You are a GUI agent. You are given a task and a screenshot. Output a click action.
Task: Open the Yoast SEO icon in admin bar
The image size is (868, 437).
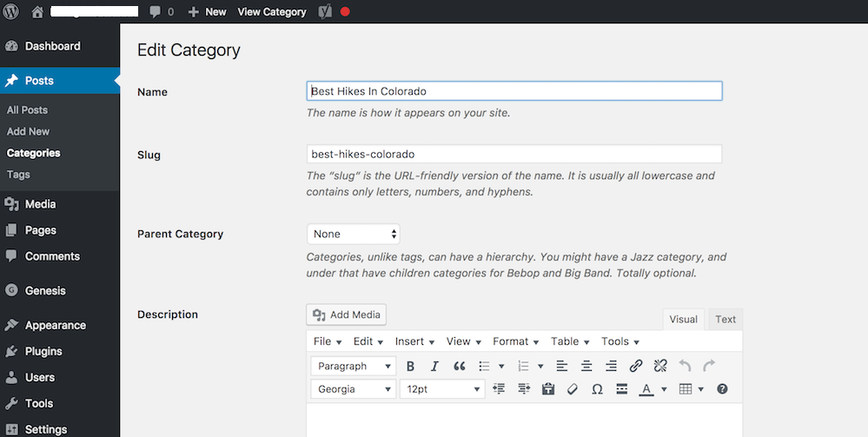(x=325, y=11)
